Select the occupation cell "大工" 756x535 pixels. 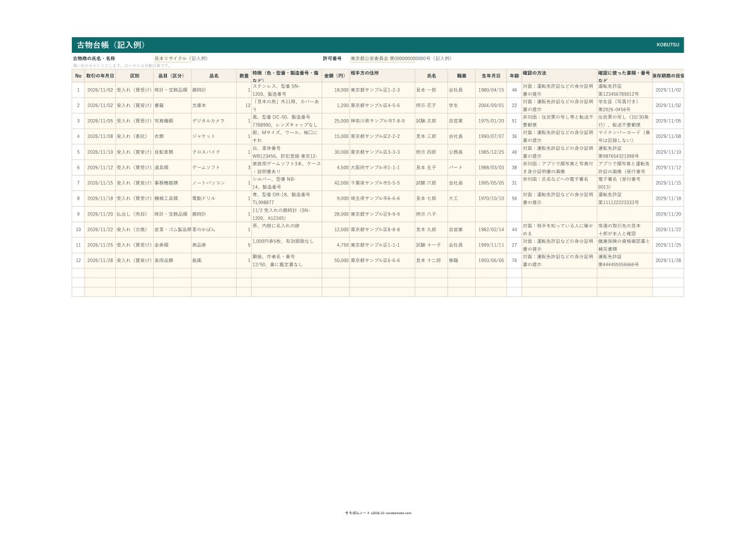click(462, 198)
